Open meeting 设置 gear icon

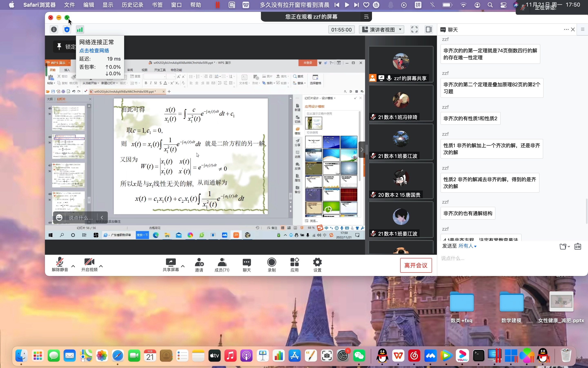[x=317, y=265]
